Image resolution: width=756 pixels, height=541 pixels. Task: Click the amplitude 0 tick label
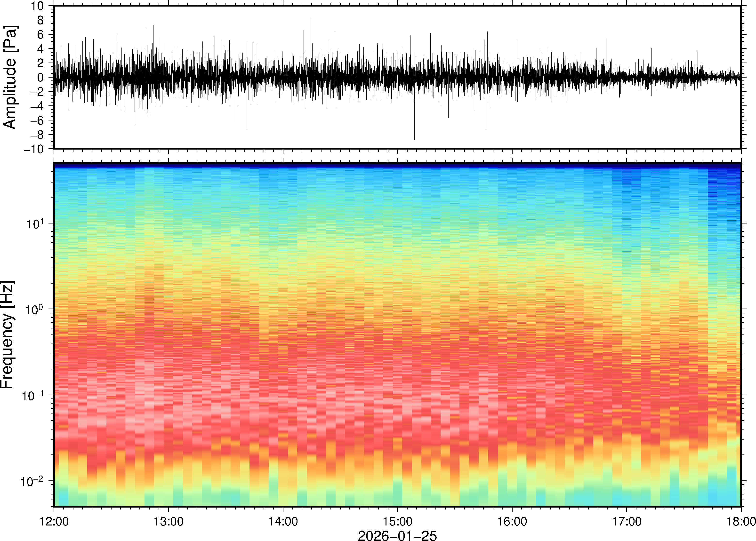coord(40,78)
